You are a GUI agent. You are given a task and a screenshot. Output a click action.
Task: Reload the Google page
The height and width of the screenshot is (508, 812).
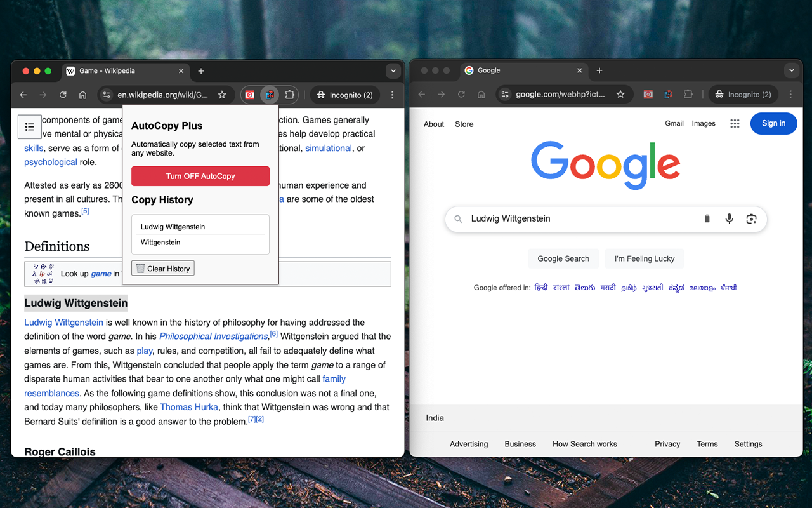[461, 95]
